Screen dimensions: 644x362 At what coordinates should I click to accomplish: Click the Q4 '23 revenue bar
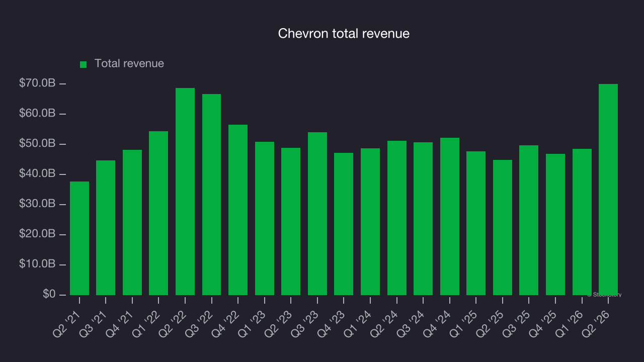344,224
